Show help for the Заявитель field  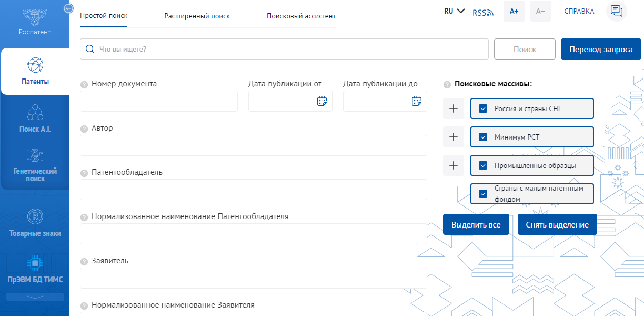[84, 261]
